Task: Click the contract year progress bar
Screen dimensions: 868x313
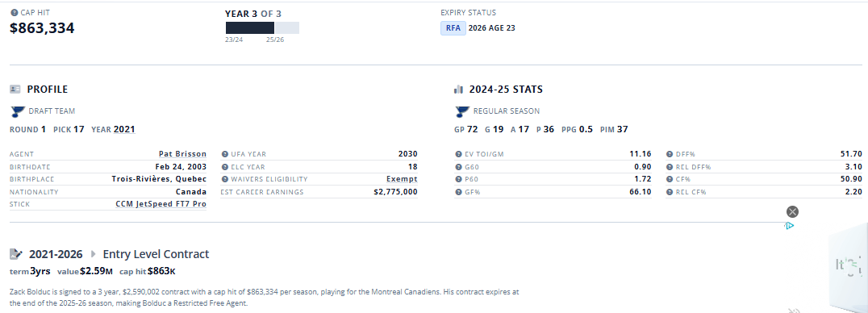Action: 262,27
